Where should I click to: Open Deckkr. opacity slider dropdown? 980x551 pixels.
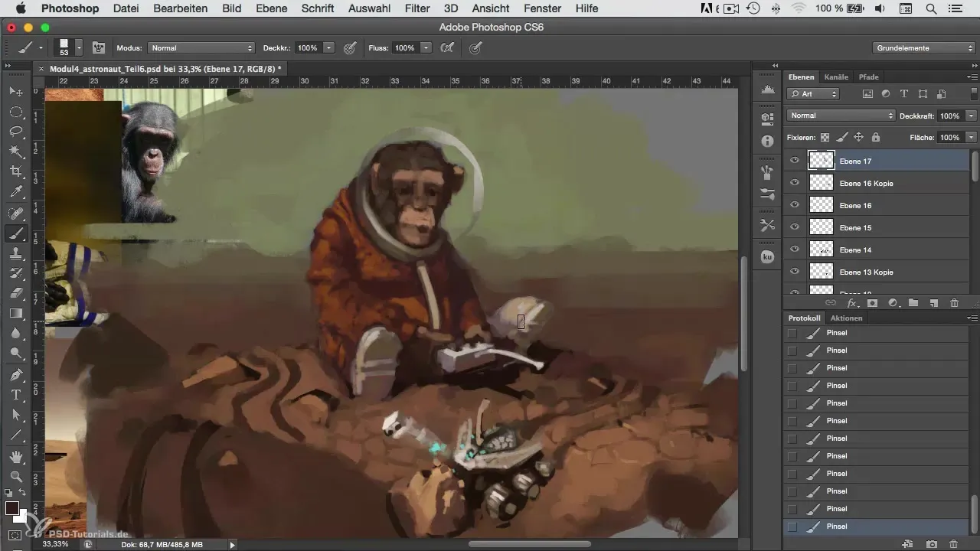[x=329, y=47]
